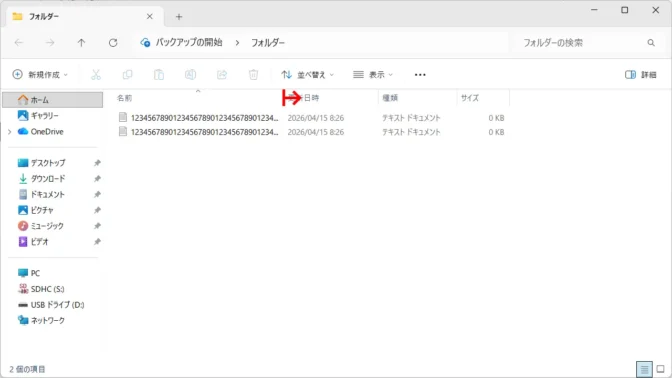672x378 pixels.
Task: Open the 表示 view dropdown
Action: [x=373, y=75]
